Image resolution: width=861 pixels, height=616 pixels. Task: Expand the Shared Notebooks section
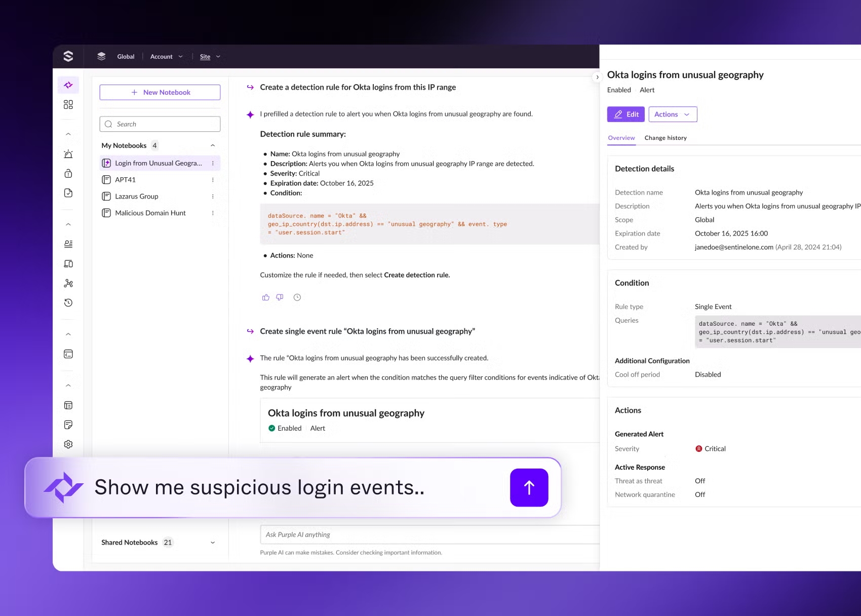click(x=213, y=542)
